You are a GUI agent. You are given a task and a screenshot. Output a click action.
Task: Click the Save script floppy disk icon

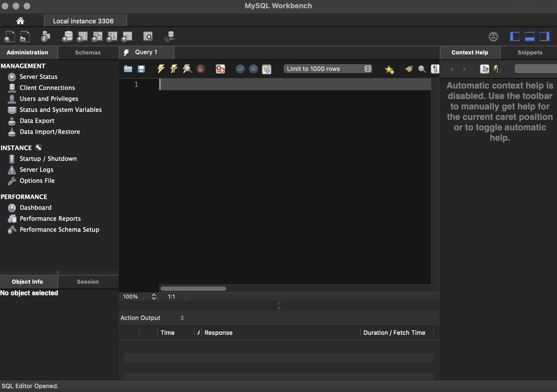point(141,69)
